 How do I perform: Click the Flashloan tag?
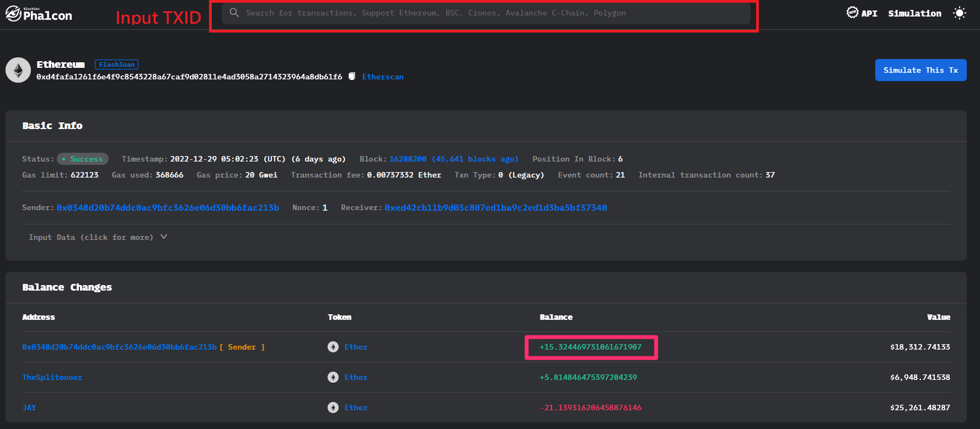117,65
